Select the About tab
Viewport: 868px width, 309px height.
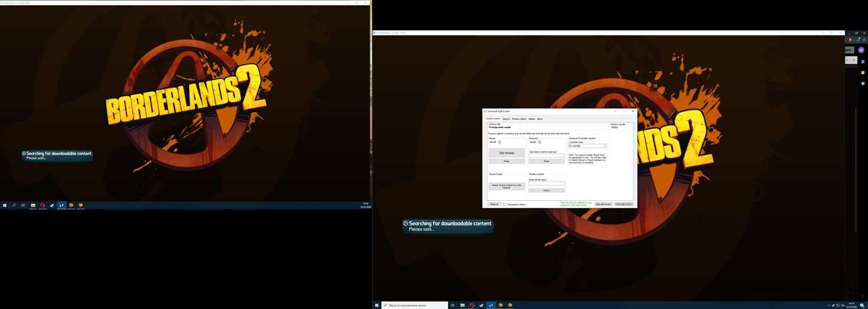(539, 119)
